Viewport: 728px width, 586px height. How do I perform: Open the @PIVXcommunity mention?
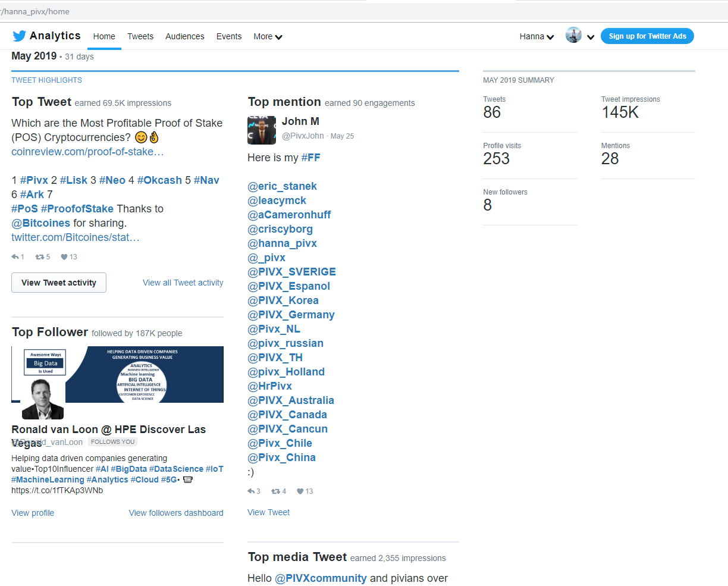click(321, 578)
